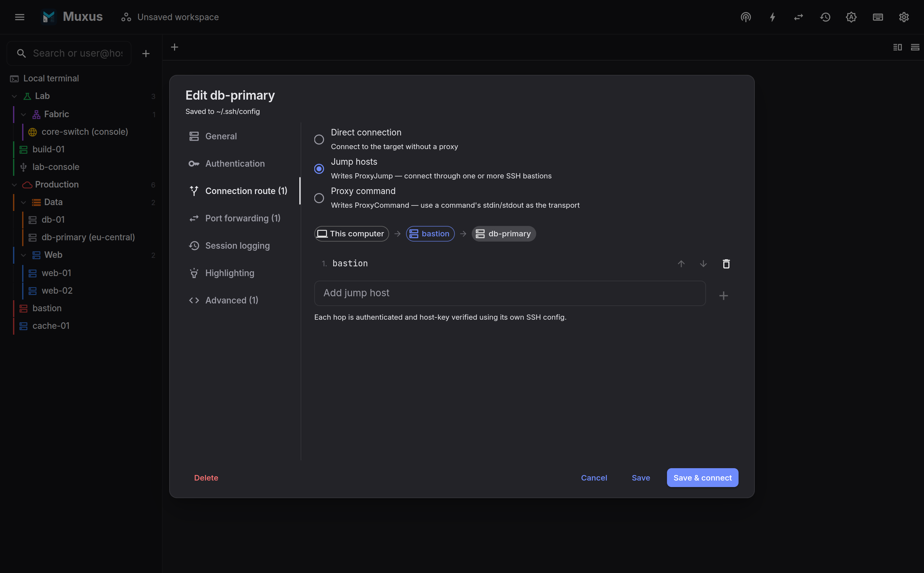Click the Search or user@host field
924x573 pixels.
(69, 53)
